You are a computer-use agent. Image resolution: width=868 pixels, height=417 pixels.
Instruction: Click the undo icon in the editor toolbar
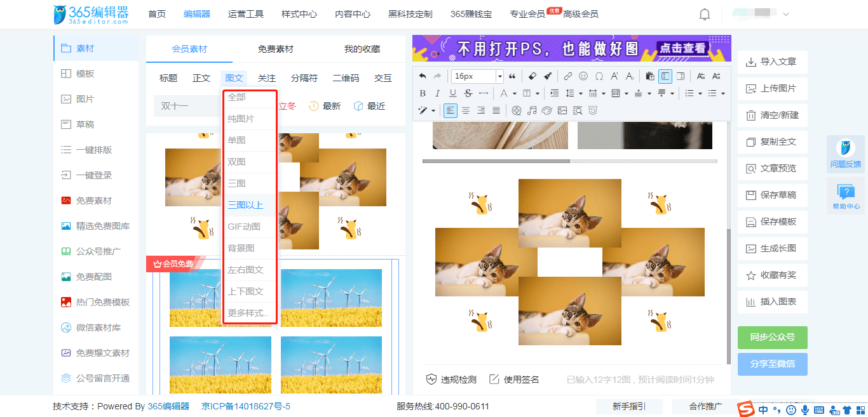(423, 76)
